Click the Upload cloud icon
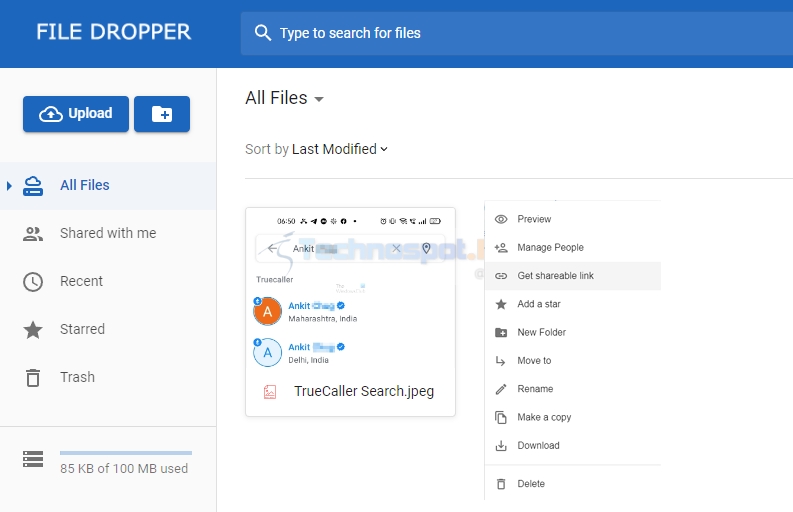The image size is (793, 512). click(x=51, y=114)
